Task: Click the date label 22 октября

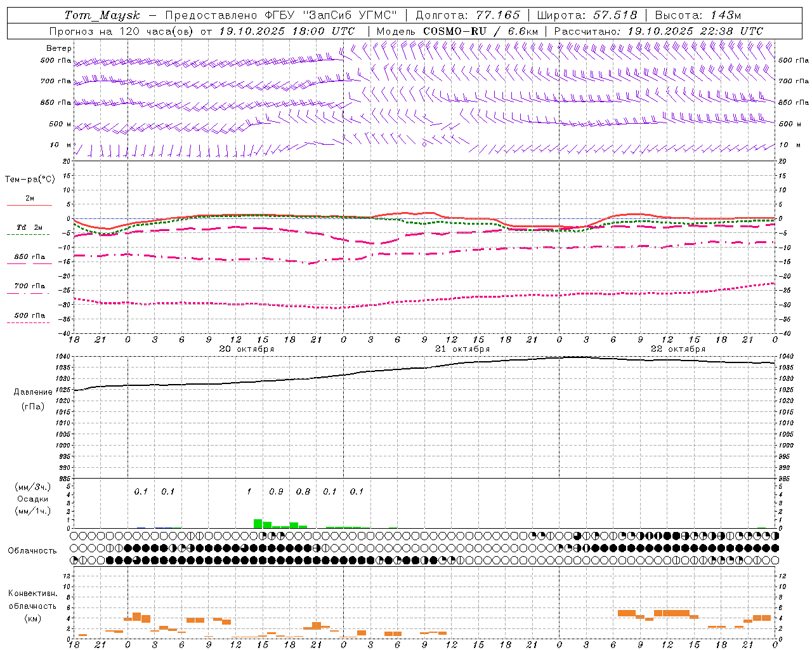Action: (x=678, y=349)
